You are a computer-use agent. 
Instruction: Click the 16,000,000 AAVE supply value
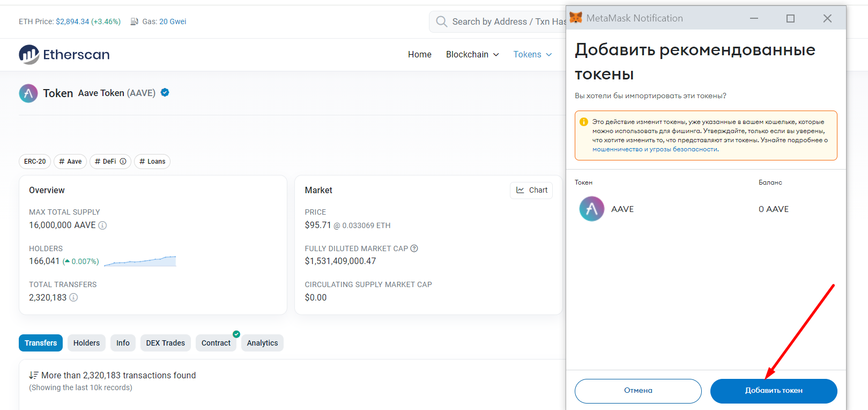pos(62,225)
